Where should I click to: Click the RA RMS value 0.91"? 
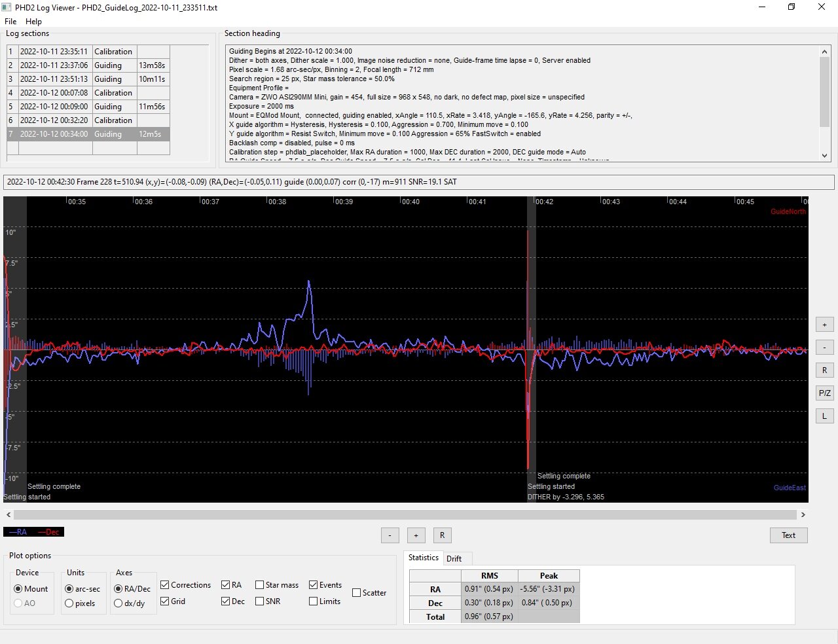pos(490,589)
